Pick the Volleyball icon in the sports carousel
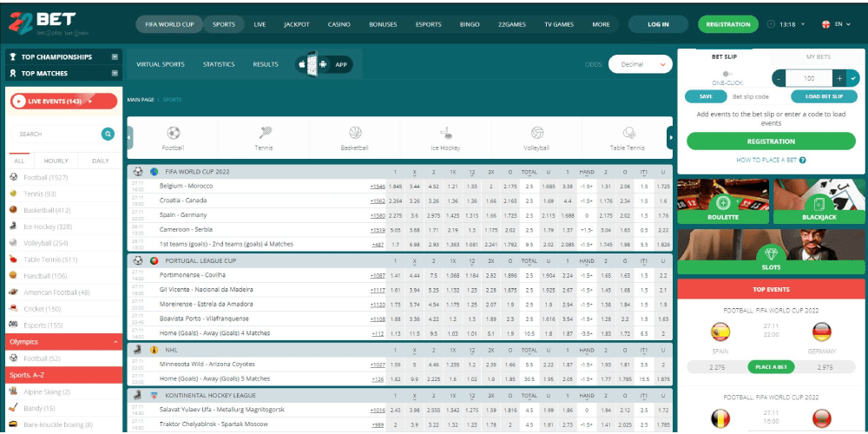This screenshot has height=434, width=868. 536,133
